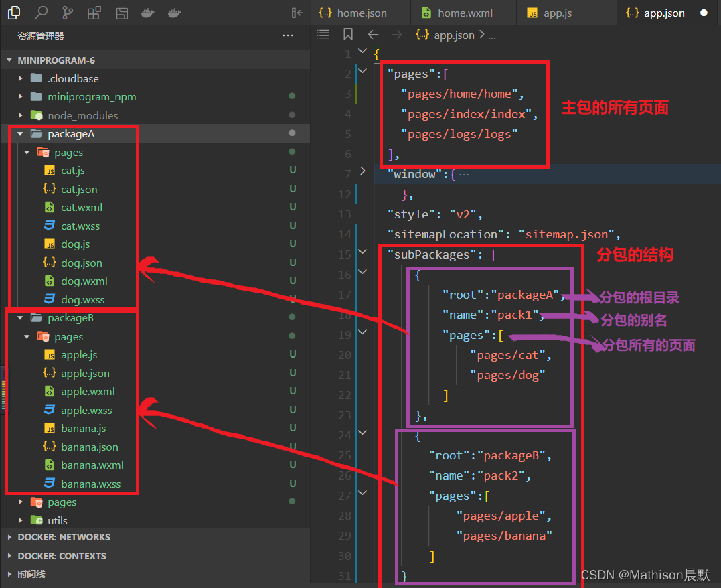Viewport: 721px width, 588px height.
Task: Open apple.wxss file
Action: 155,410
